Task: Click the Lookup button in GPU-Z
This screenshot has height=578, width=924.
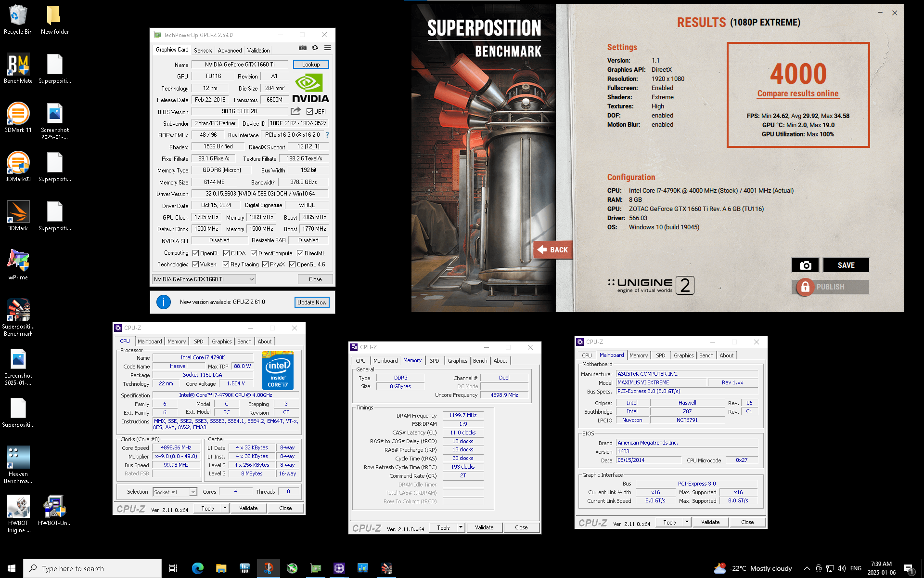Action: [311, 65]
